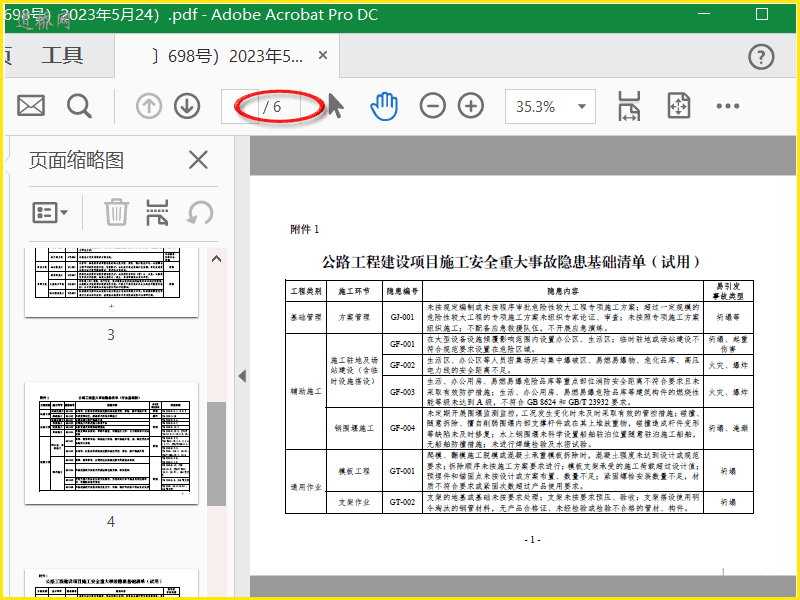Click the GF-001 table cell
800x600 pixels.
coord(402,344)
